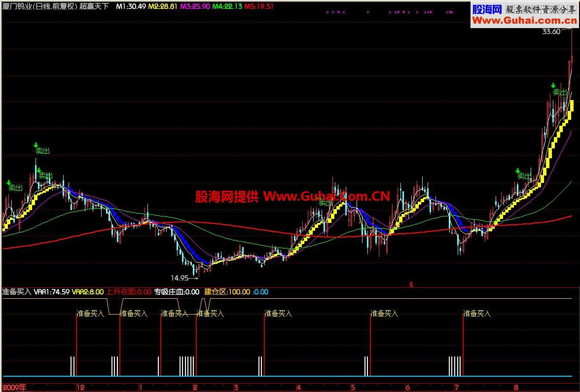The width and height of the screenshot is (580, 392).
Task: Click the 准备买入 signal in February
Action: (x=210, y=314)
